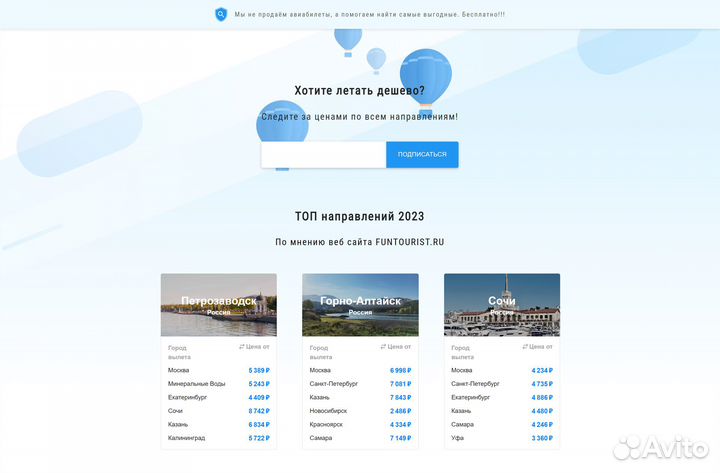Select price 4 246 ₽ from Самара to Сочи
720x473 pixels.
click(x=542, y=424)
